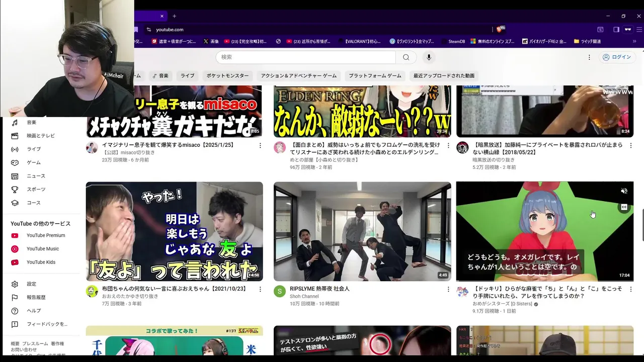
Task: Open options menu for エルデンリング video
Action: click(448, 145)
